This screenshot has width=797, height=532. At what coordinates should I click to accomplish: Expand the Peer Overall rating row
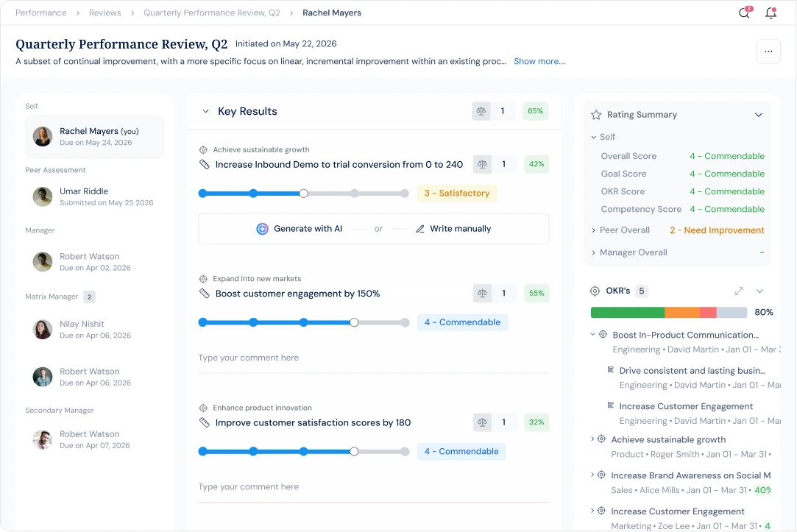594,230
